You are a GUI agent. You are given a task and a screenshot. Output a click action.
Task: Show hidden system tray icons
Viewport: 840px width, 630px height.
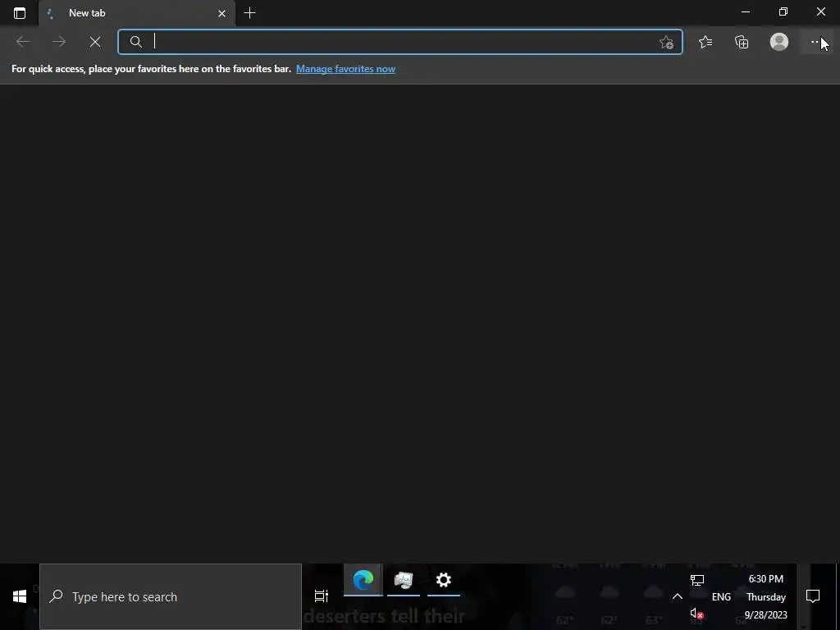tap(677, 596)
